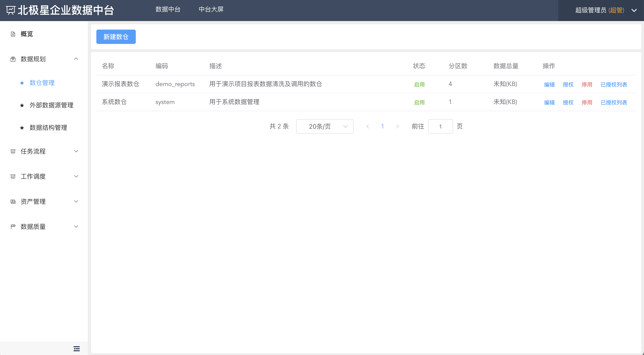Click the star icon beside 数据结构管理
The height and width of the screenshot is (355, 644).
coord(22,128)
